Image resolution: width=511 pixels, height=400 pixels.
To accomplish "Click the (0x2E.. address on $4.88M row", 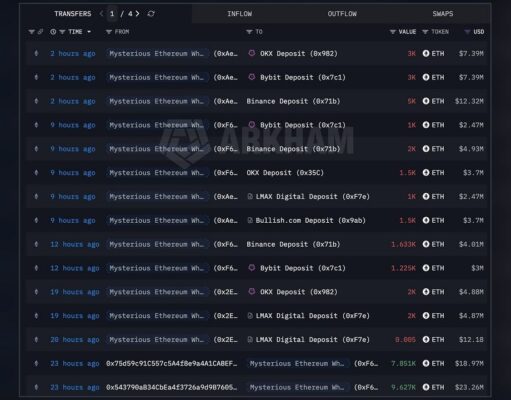I will [x=226, y=292].
